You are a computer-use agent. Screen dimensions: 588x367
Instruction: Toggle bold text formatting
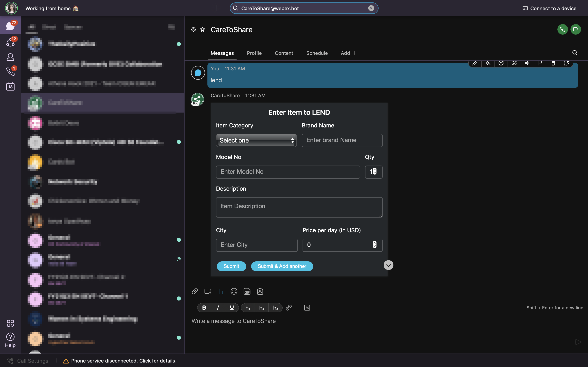[x=204, y=307]
